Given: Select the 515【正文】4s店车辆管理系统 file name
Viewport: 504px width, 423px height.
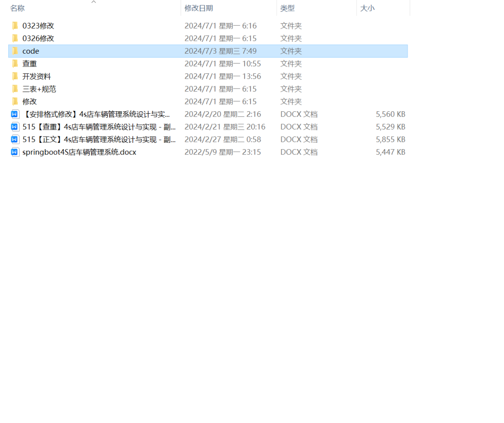Looking at the screenshot, I should tap(98, 139).
